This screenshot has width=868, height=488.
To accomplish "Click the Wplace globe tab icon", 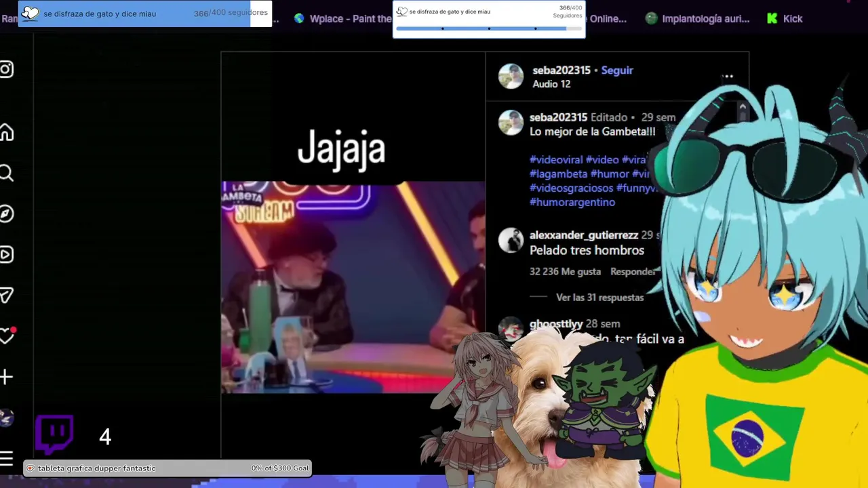I will click(x=299, y=19).
